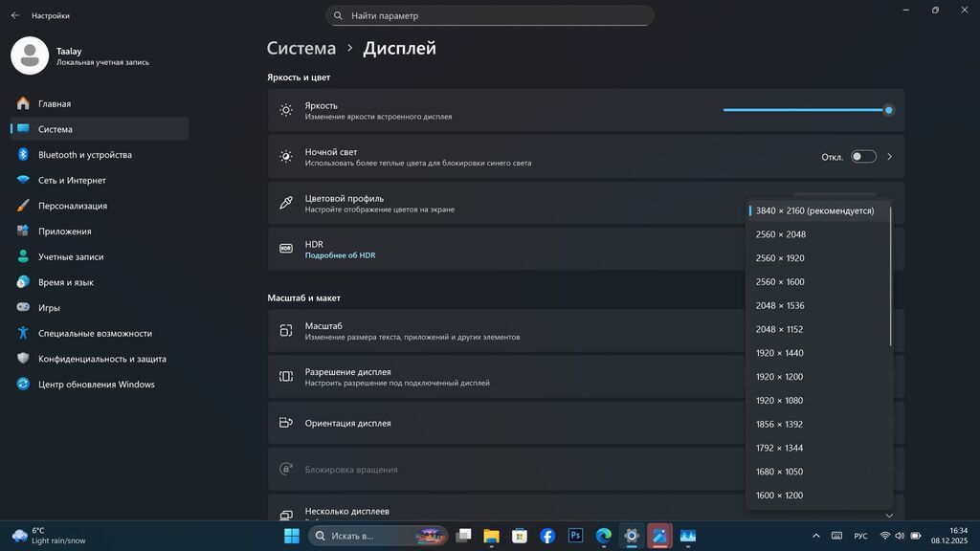Show hidden tray icons arrow
Image resolution: width=980 pixels, height=551 pixels.
816,536
